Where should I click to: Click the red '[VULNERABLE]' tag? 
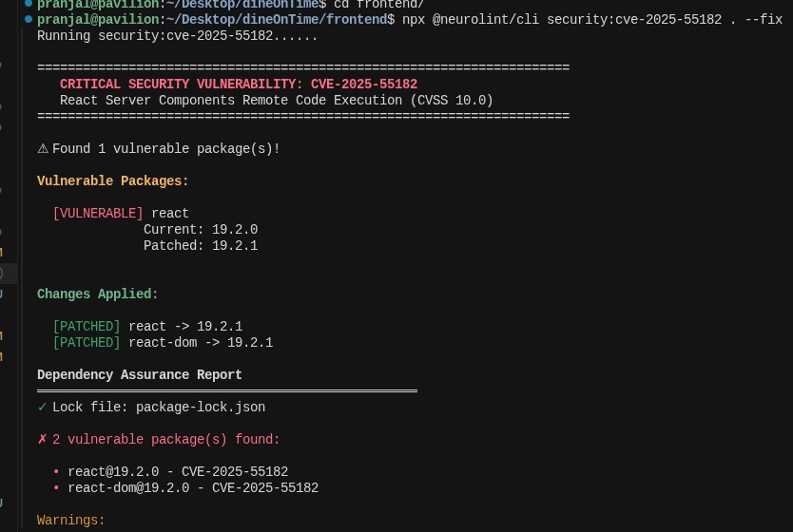pyautogui.click(x=98, y=213)
